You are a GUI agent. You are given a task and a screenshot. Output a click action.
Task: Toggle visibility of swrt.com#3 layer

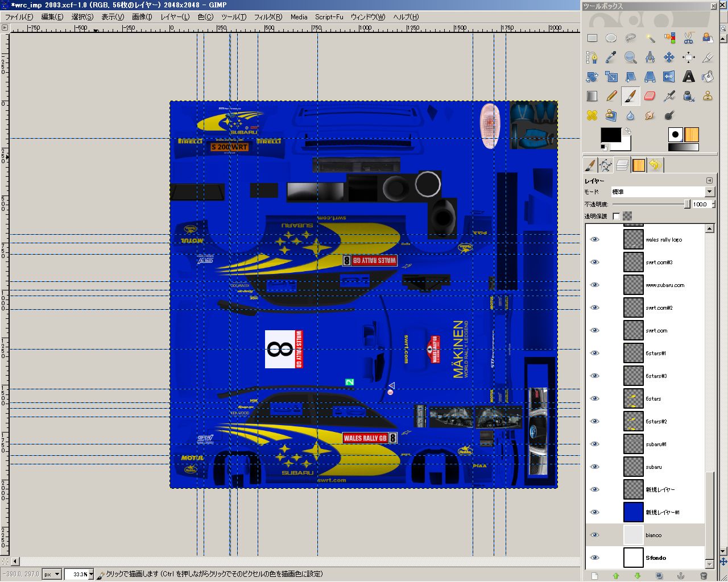pos(594,262)
